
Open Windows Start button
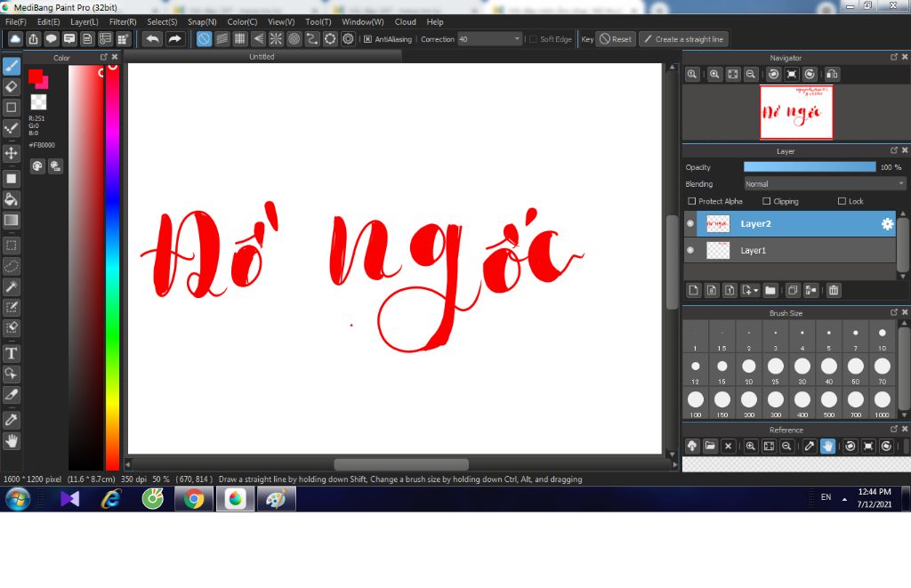coord(18,499)
